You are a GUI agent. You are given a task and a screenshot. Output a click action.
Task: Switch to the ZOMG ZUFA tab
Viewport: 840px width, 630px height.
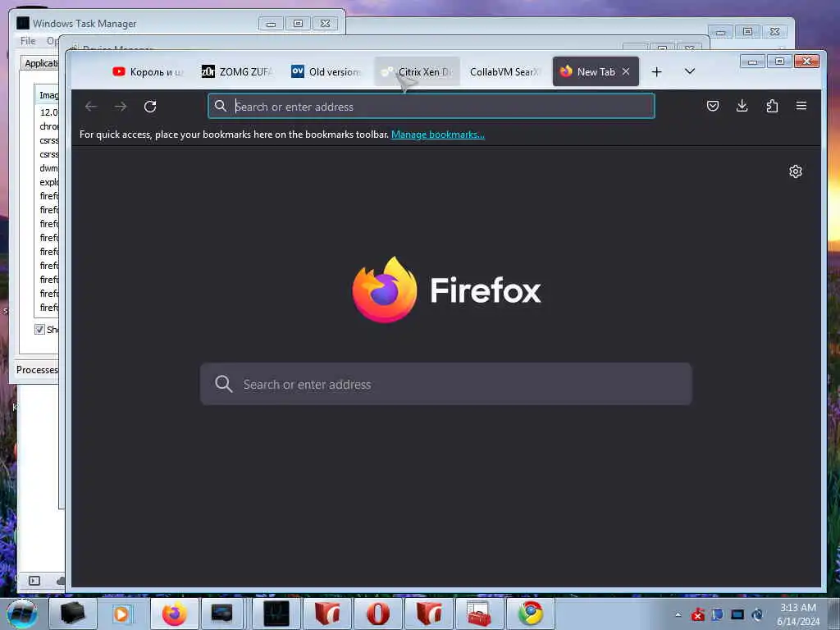(x=237, y=72)
